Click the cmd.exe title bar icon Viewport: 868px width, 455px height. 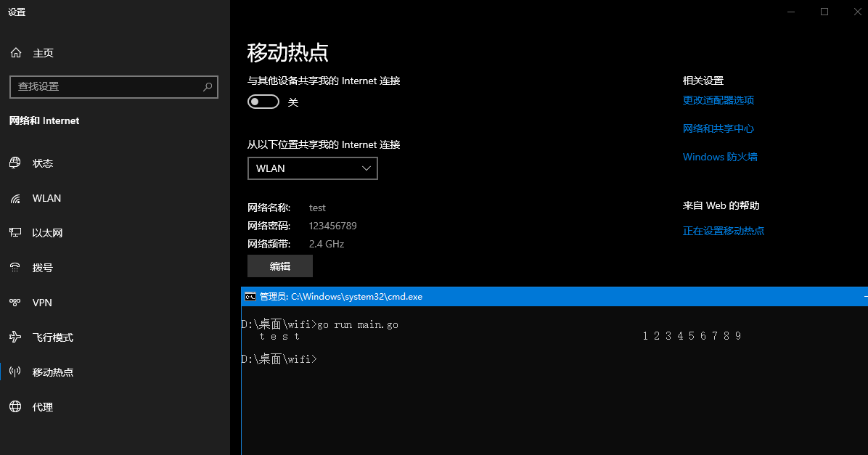[250, 297]
